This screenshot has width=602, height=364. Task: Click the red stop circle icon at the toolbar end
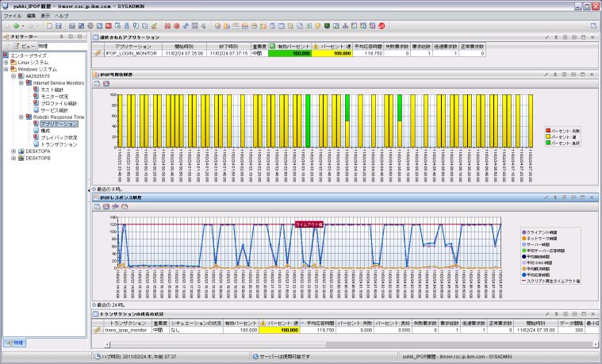point(382,26)
